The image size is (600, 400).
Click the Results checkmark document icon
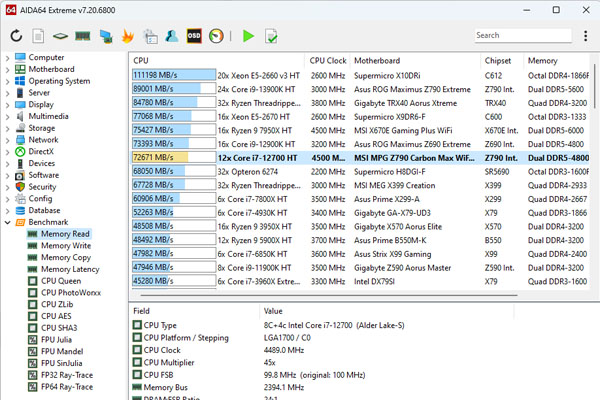[271, 36]
